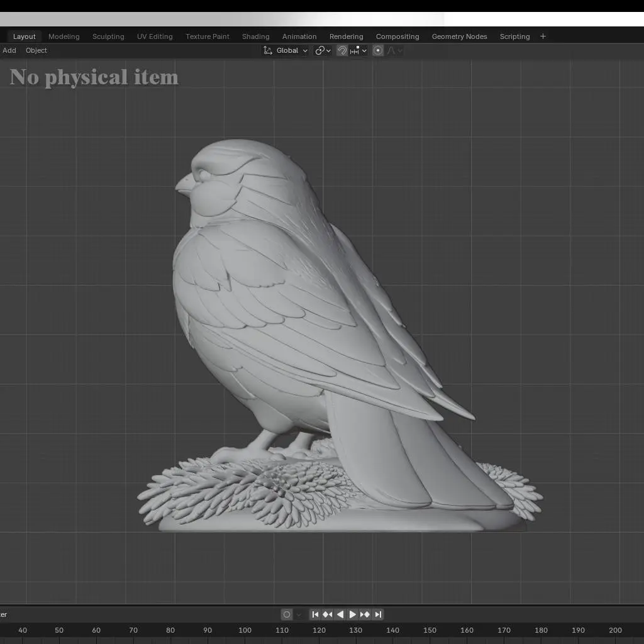Play the animation forward
Screen dimensions: 644x644
click(x=352, y=614)
